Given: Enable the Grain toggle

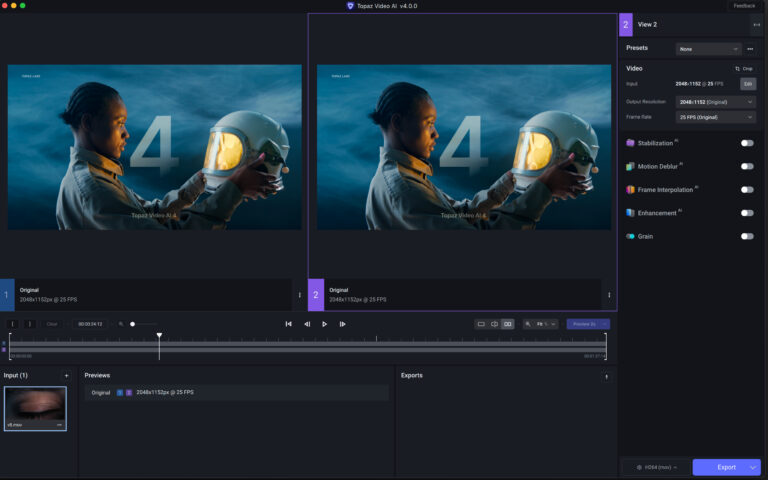Looking at the screenshot, I should point(747,236).
